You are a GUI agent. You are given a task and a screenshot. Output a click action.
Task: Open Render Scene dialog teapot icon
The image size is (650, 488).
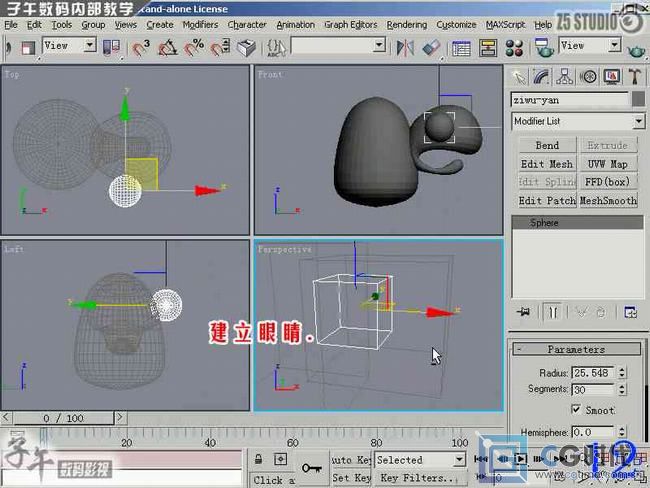point(544,48)
